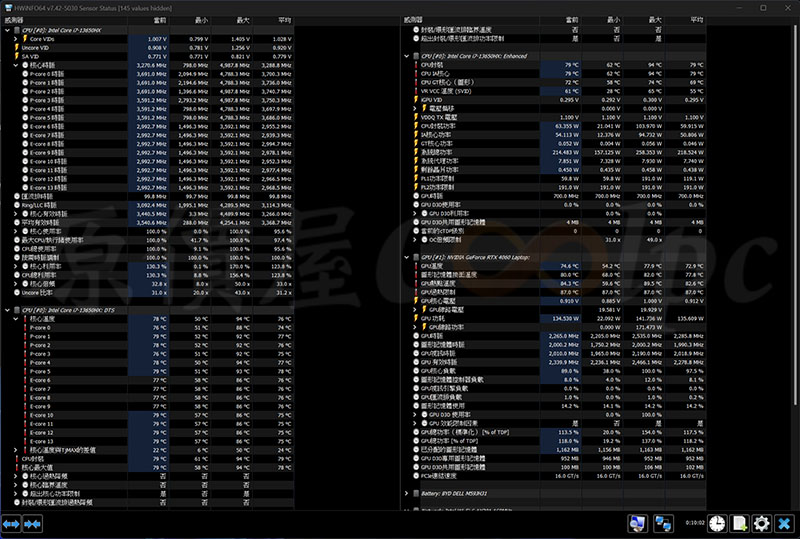
Task: Click the 214.483 W system power value
Action: point(565,152)
